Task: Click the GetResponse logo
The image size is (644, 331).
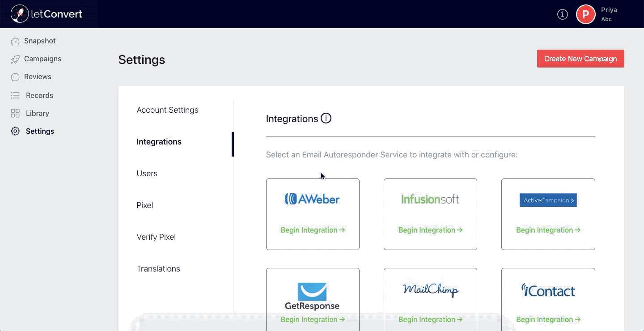Action: click(x=312, y=296)
